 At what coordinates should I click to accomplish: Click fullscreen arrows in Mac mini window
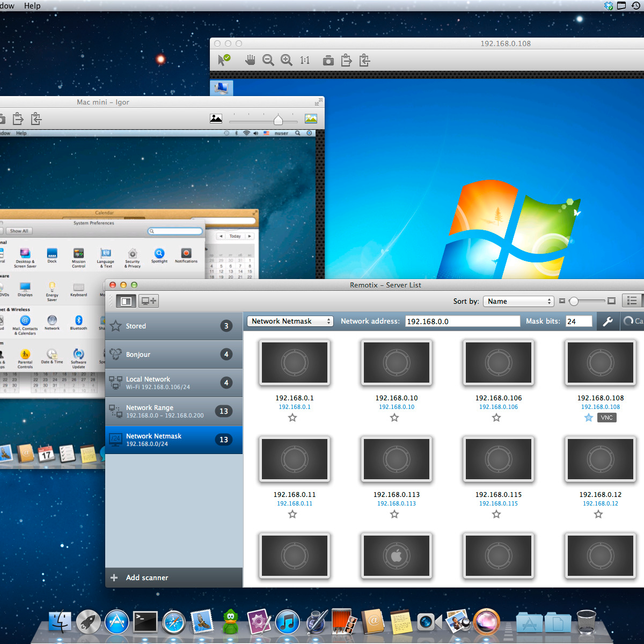319,102
